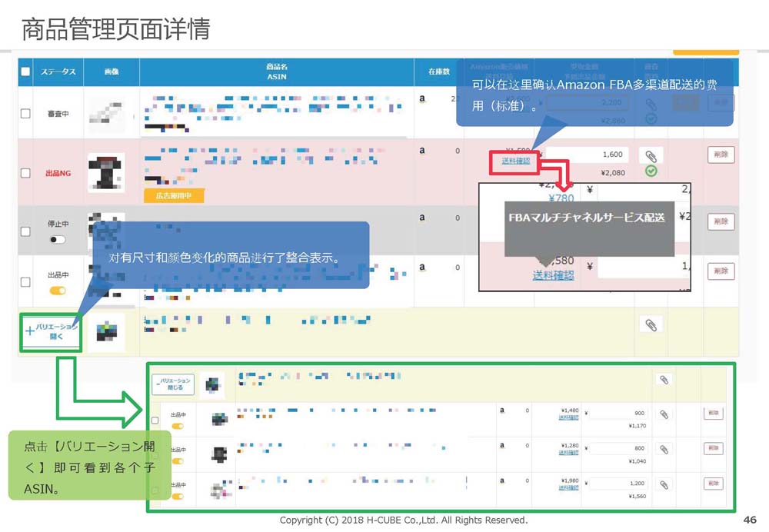This screenshot has width=769, height=532.
Task: Tick the checkbox of the 停止中 row
Action: pos(25,231)
